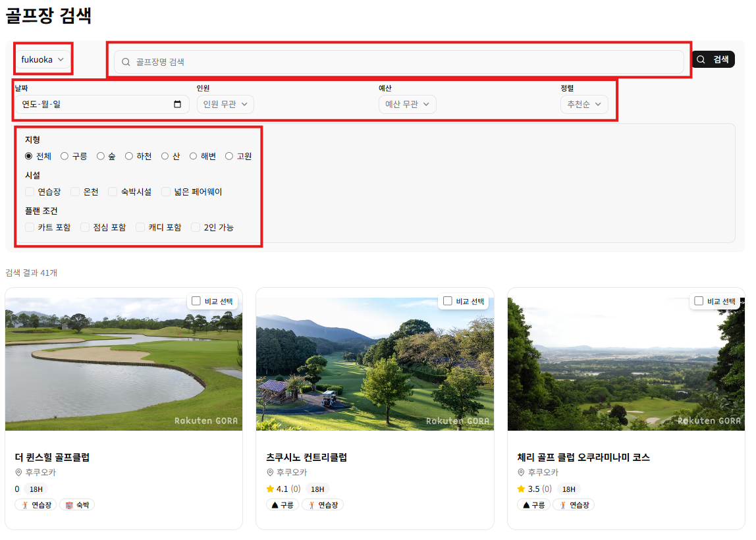
Task: Enable the 넓은 페어웨이 checkbox
Action: [x=166, y=192]
